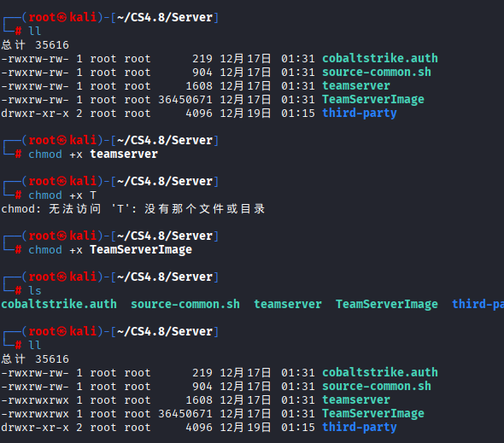Click the 'chmod +x TeamServerImage' command line
The height and width of the screenshot is (443, 504).
point(110,250)
